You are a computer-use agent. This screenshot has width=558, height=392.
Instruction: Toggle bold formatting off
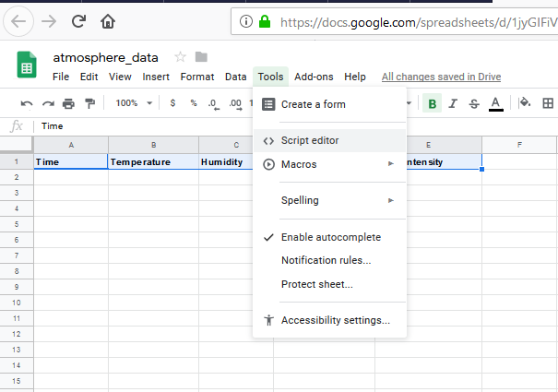point(433,103)
